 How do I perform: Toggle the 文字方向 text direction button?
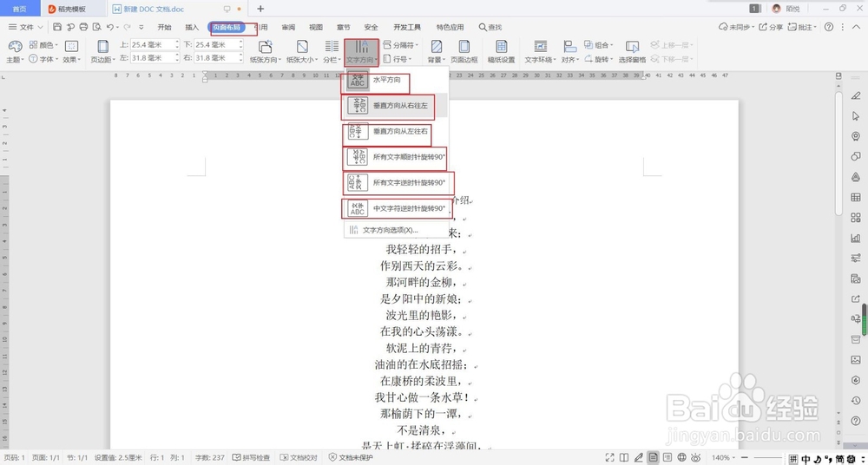(361, 52)
